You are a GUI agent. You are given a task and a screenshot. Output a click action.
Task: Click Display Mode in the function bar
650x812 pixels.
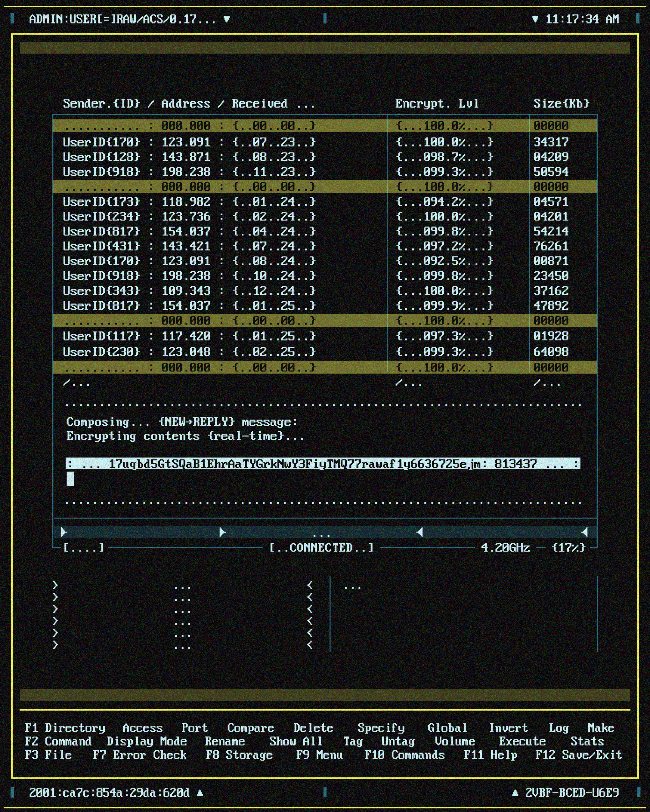pyautogui.click(x=147, y=741)
